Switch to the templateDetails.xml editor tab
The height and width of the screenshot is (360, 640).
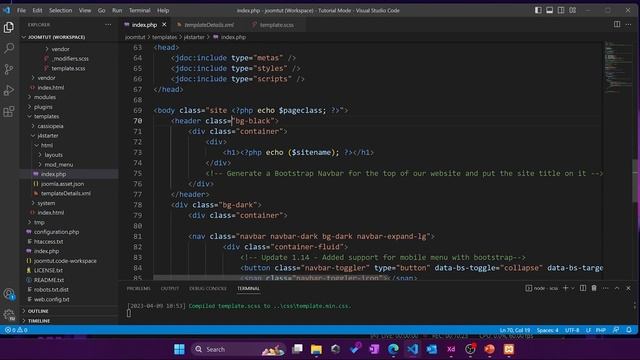[x=208, y=24]
